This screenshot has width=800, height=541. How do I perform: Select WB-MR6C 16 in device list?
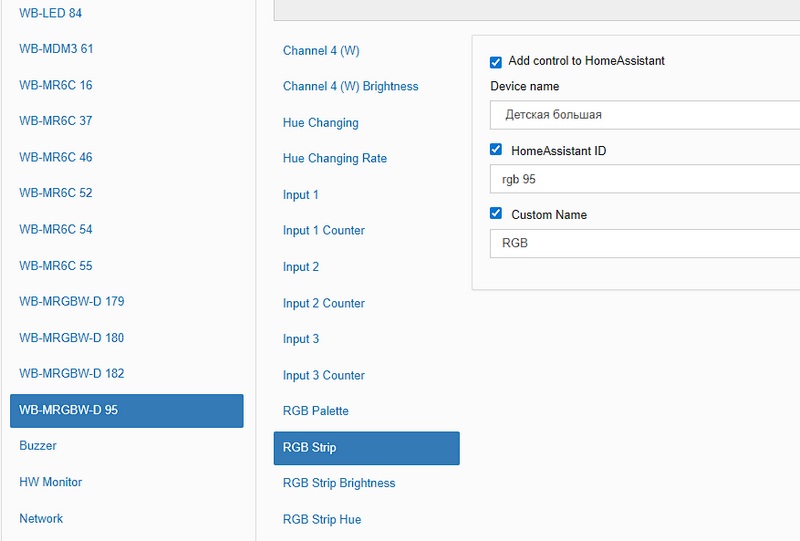55,85
